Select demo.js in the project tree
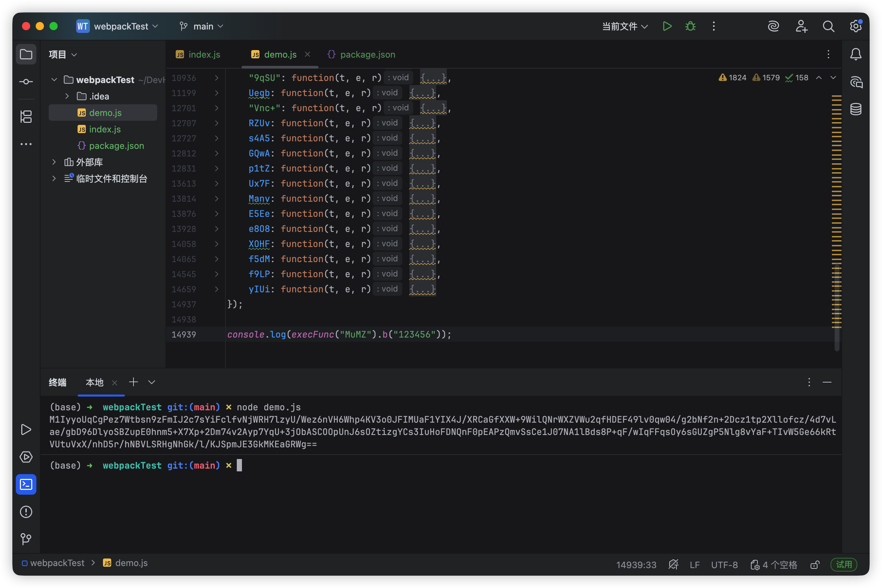Image resolution: width=882 pixels, height=588 pixels. click(105, 113)
